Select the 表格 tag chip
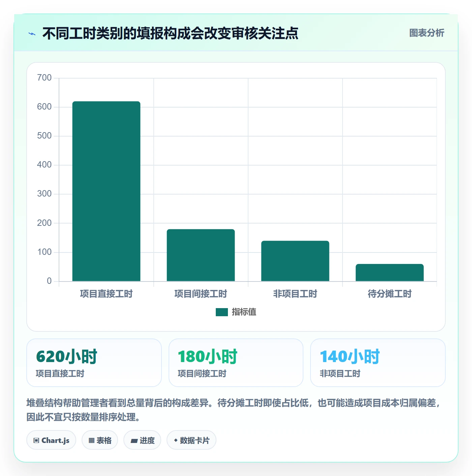Image resolution: width=472 pixels, height=476 pixels. coord(100,440)
